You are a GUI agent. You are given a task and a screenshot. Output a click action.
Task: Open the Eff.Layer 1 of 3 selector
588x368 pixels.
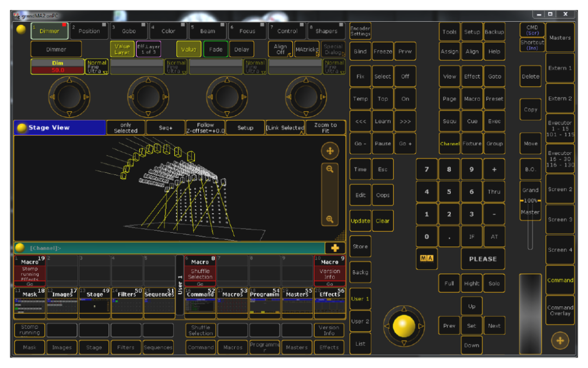click(149, 49)
